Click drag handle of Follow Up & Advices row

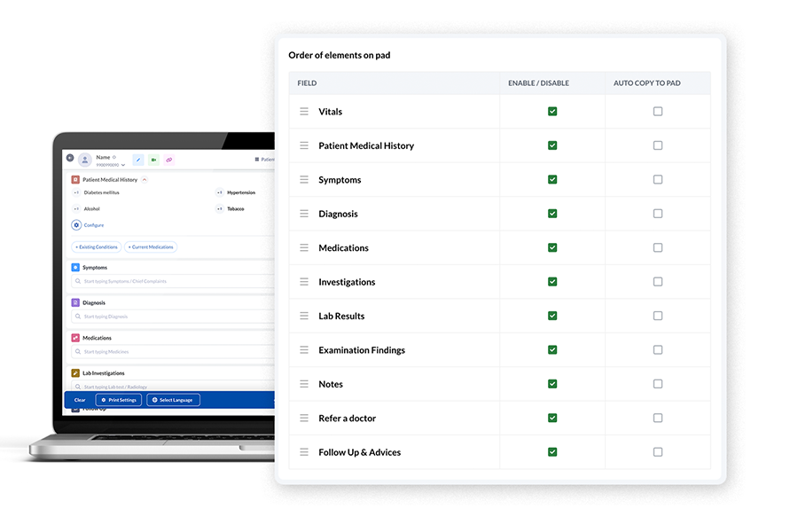tap(304, 452)
